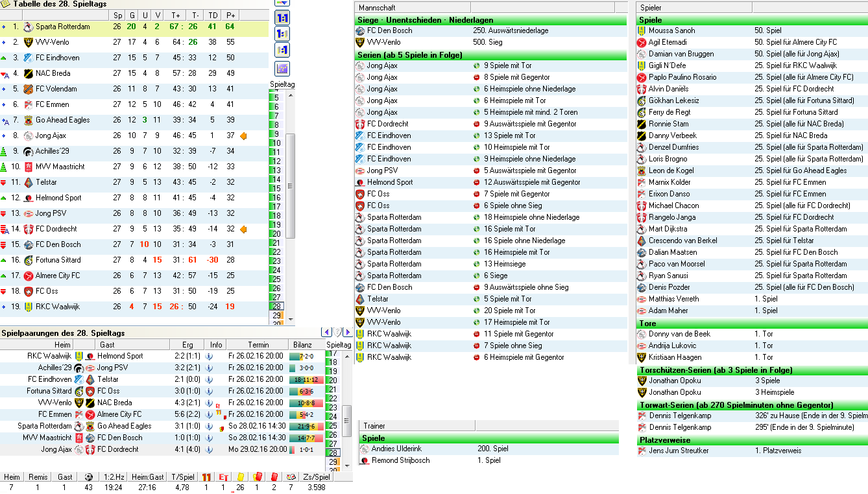The height and width of the screenshot is (494, 868).
Task: Click the Termin column header in fixtures
Action: (258, 345)
